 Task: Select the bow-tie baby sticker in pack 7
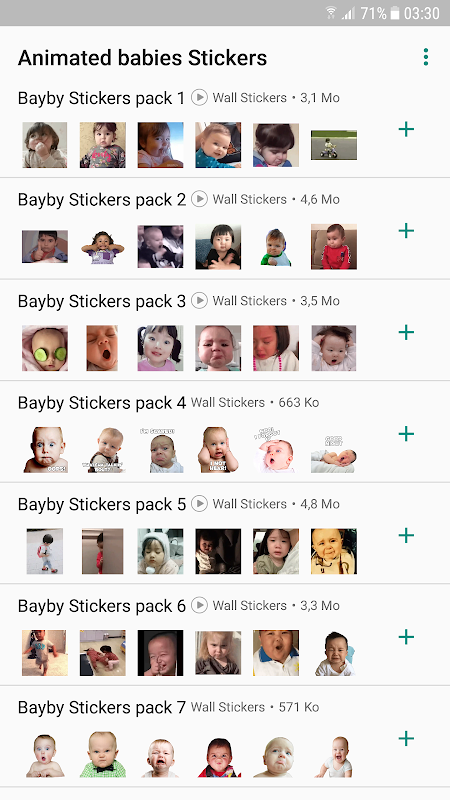click(103, 755)
